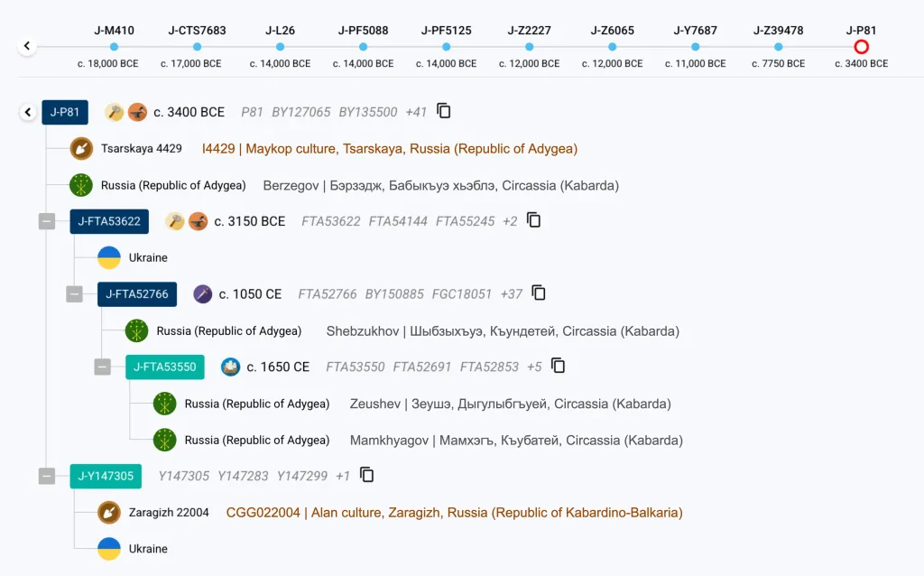
Task: Click the Zaragizh 22004 ancient sample icon
Action: click(x=109, y=512)
